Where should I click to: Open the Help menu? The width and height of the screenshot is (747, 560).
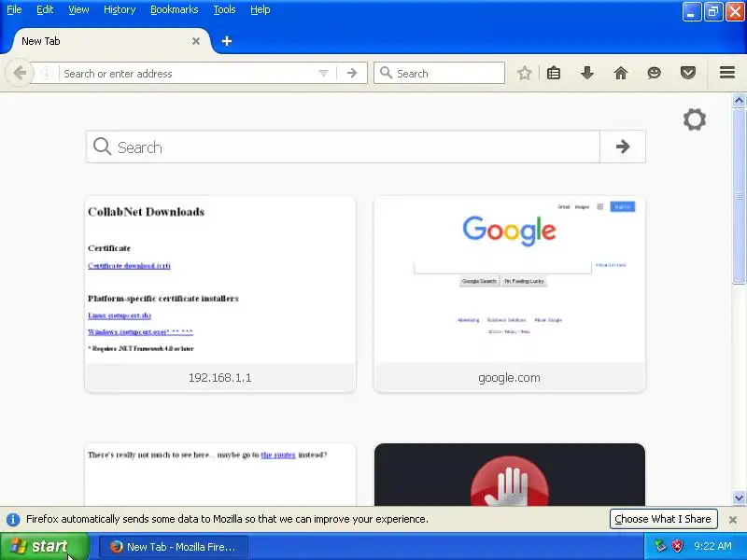click(261, 9)
